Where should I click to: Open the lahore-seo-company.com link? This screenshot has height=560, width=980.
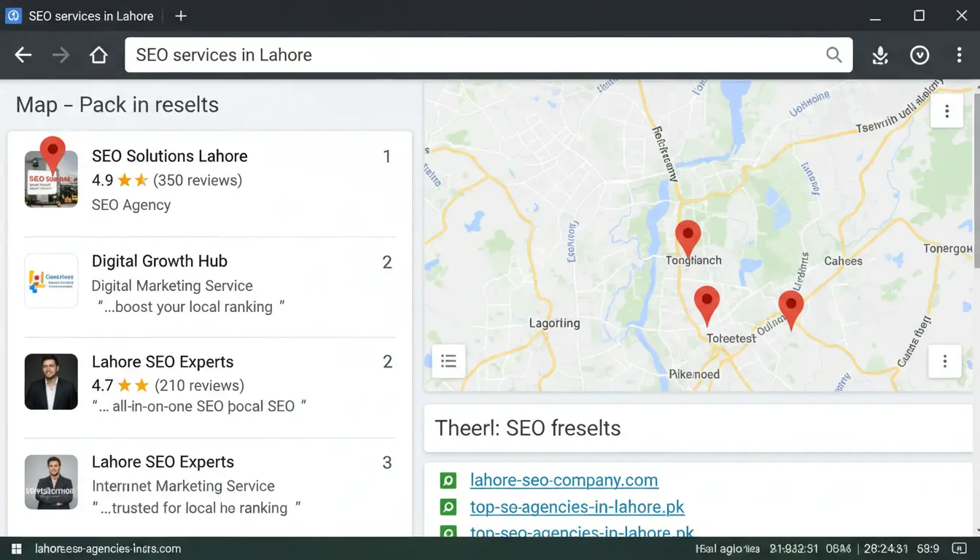pos(564,481)
